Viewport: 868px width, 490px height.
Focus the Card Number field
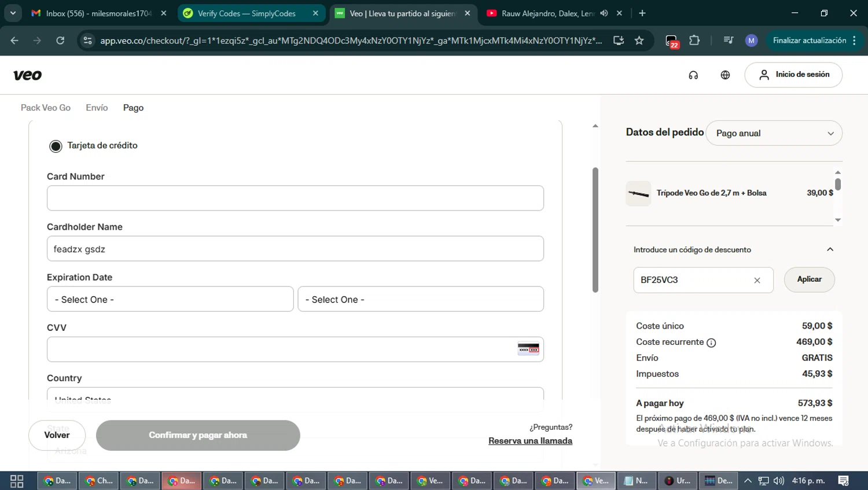tap(295, 198)
